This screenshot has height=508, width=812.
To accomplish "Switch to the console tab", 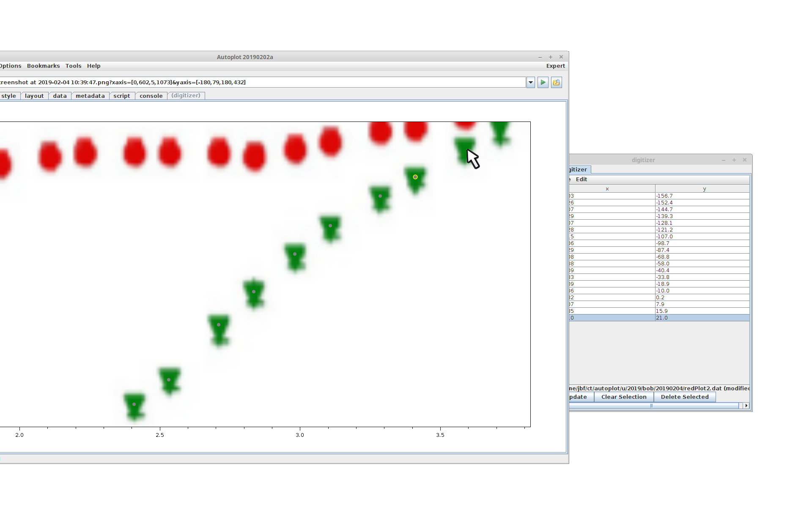I will [x=151, y=96].
